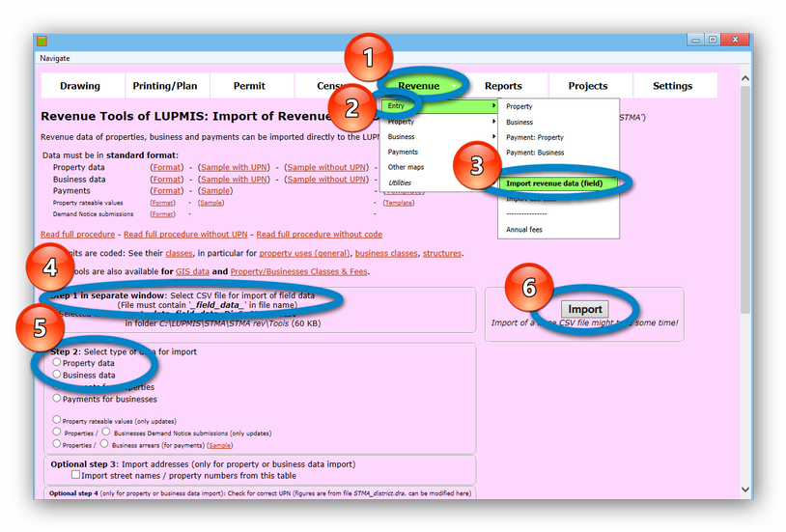The height and width of the screenshot is (532, 786).
Task: Open Format link for Business data
Action: click(x=167, y=179)
